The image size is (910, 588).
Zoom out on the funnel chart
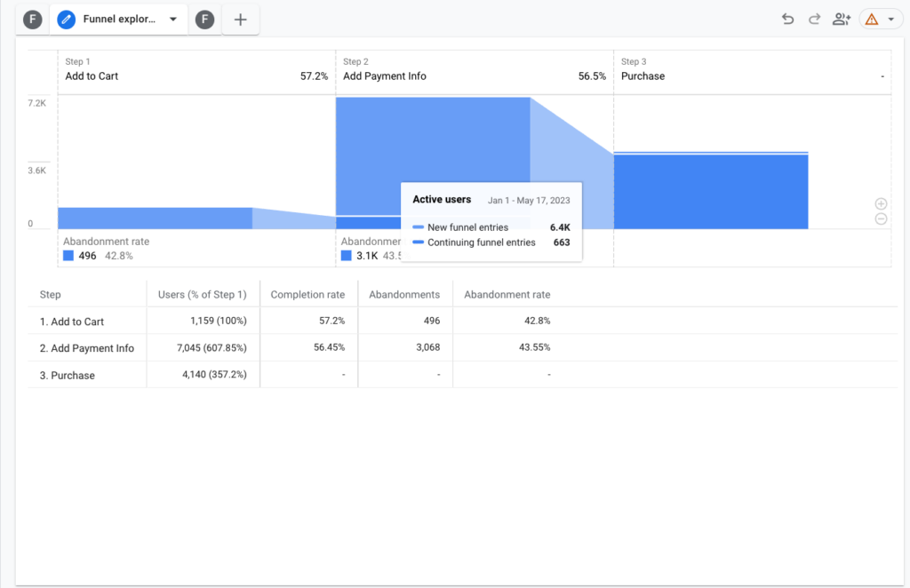[x=881, y=219]
